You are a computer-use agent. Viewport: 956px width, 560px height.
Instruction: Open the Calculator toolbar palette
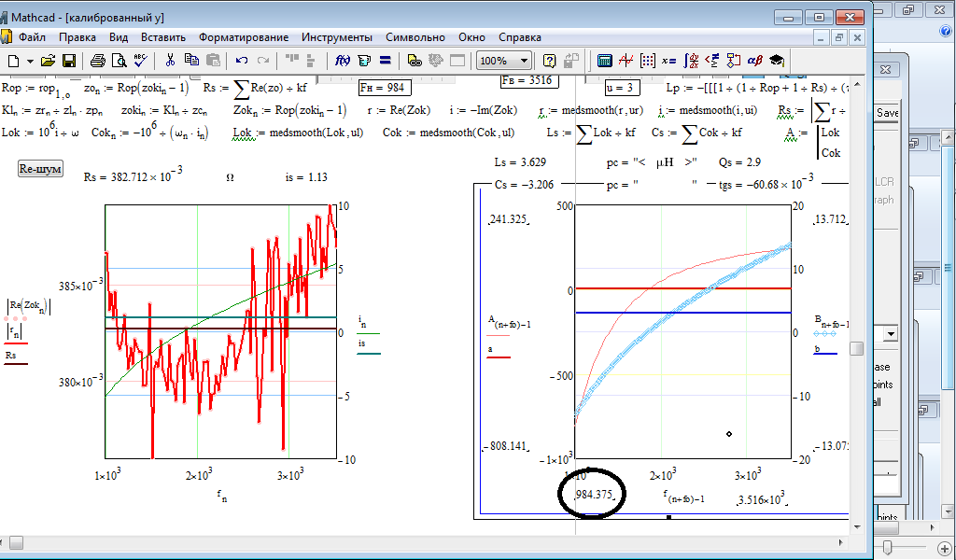pyautogui.click(x=605, y=61)
